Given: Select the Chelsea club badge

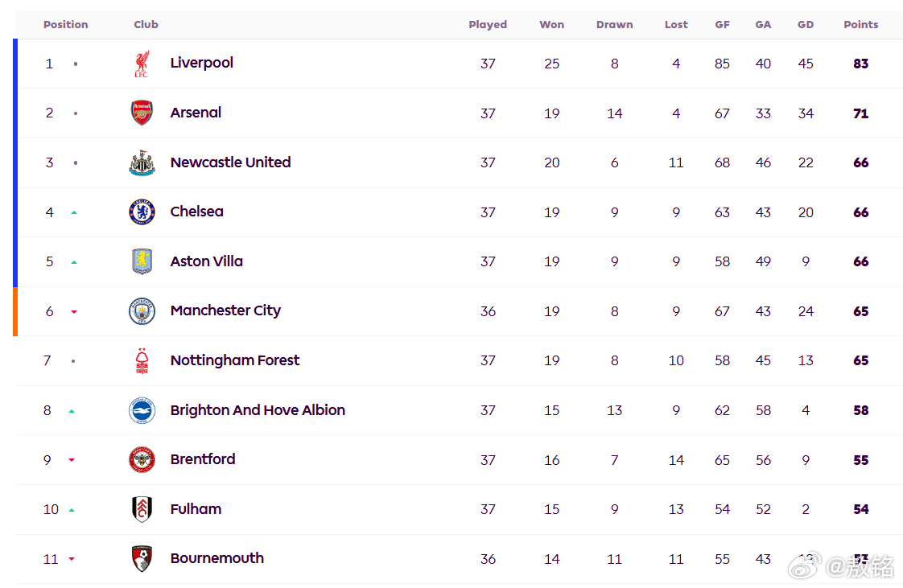Looking at the screenshot, I should point(142,212).
